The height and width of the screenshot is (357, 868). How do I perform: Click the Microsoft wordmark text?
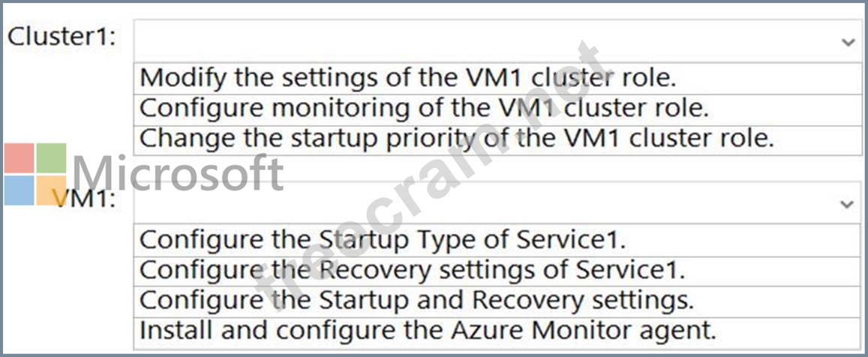click(x=177, y=174)
